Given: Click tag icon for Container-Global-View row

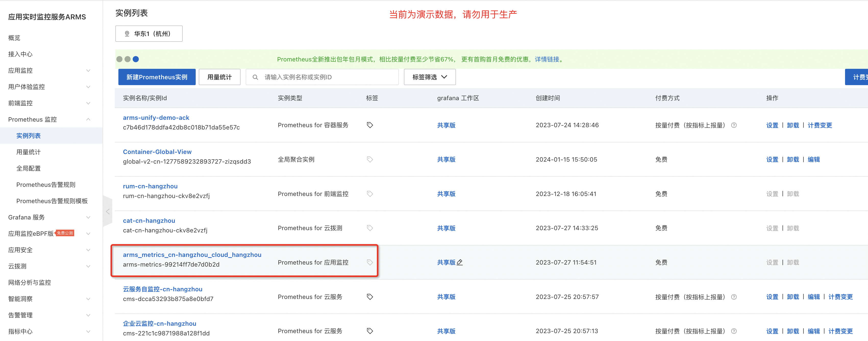Looking at the screenshot, I should (x=370, y=159).
